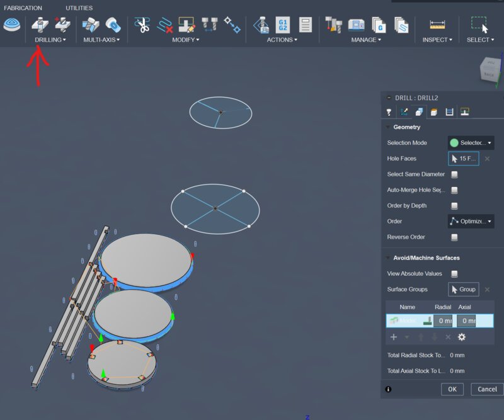
Task: Collapse the Avoid/Machine Surfaces section
Action: point(388,258)
